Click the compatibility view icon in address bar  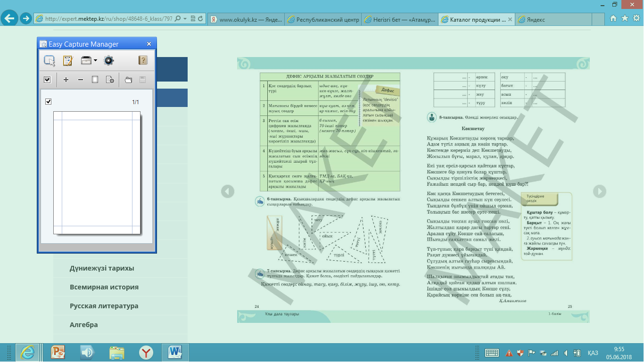(193, 19)
